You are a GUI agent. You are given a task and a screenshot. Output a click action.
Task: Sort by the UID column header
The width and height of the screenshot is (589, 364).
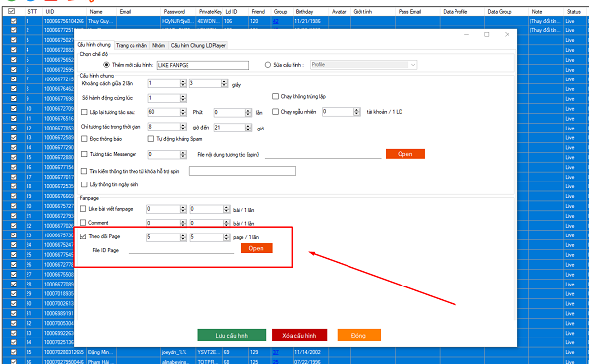(64, 11)
